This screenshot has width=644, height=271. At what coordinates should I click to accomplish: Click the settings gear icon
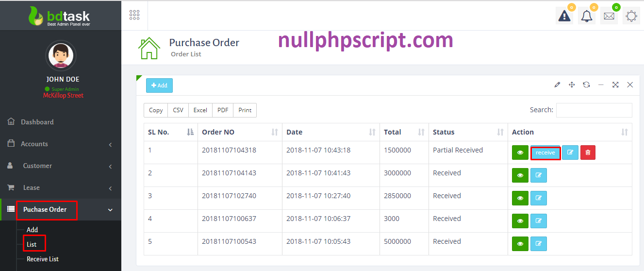pos(631,16)
